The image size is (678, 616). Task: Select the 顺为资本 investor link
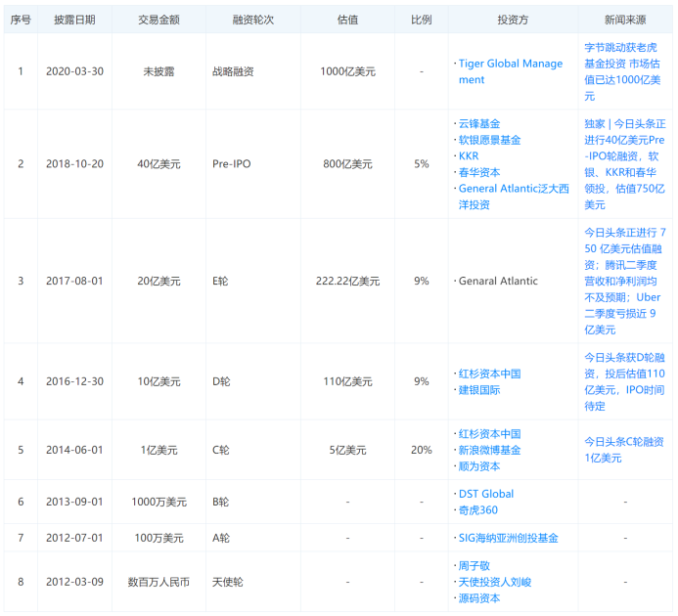coord(479,466)
